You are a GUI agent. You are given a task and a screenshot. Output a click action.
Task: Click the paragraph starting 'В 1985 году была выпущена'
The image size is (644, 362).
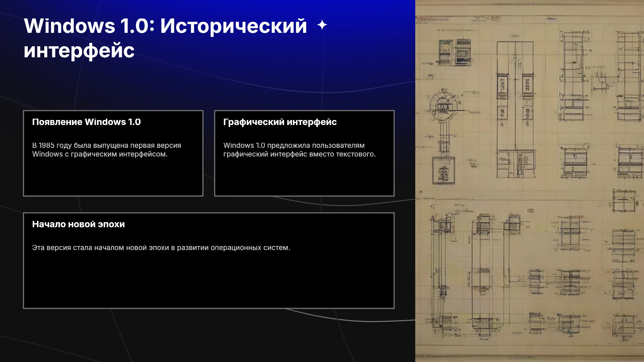tap(107, 150)
